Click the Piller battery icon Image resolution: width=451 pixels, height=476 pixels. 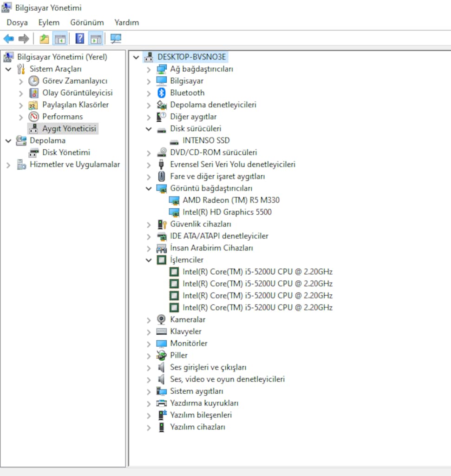(161, 355)
